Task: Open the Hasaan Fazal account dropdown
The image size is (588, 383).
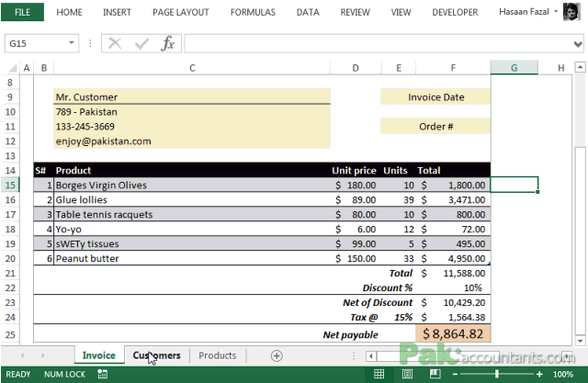Action: pyautogui.click(x=556, y=12)
